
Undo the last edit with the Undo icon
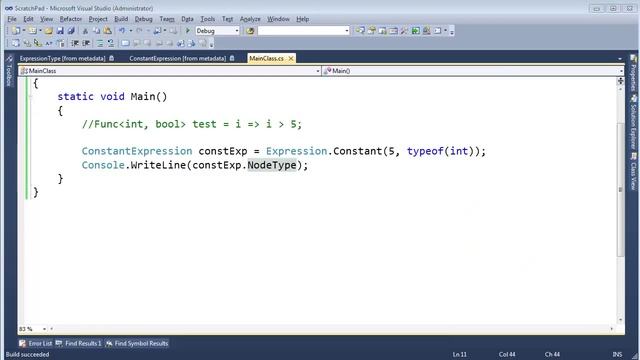click(122, 31)
